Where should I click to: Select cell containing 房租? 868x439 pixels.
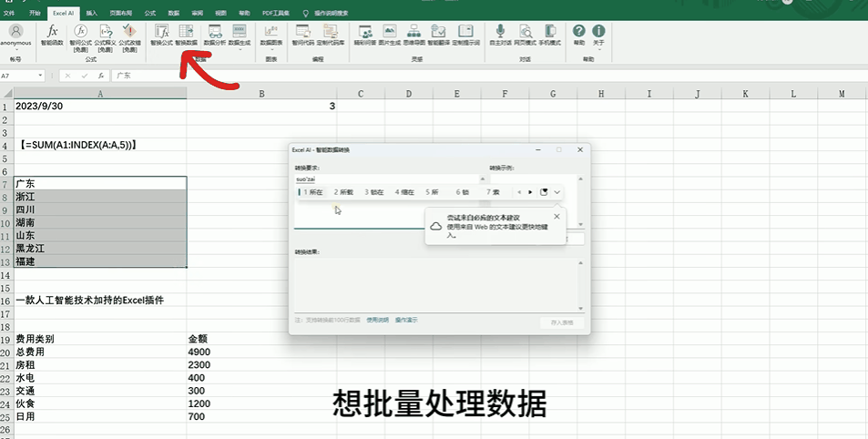coord(100,365)
